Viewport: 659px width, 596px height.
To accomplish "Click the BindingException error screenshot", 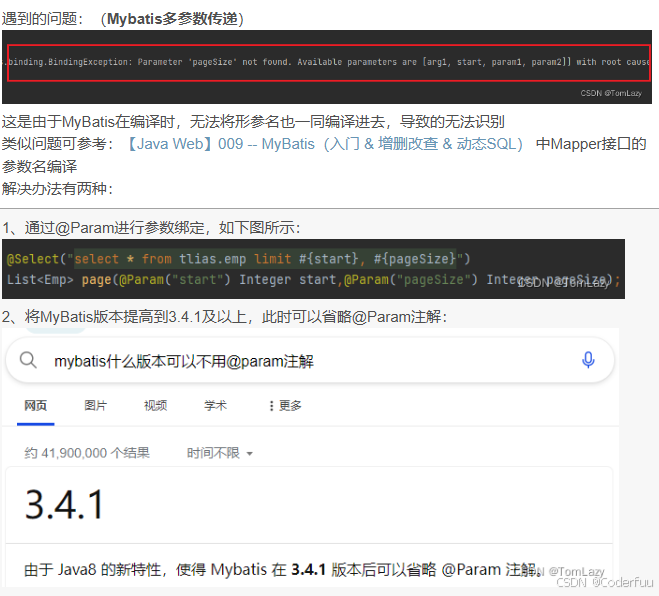I will 327,67.
